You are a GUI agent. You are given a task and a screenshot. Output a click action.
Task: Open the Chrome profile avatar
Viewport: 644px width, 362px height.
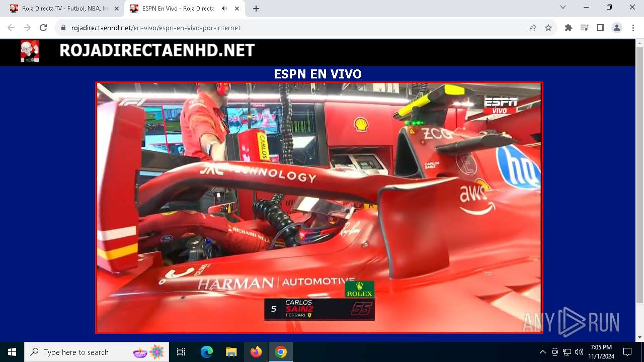click(x=617, y=28)
